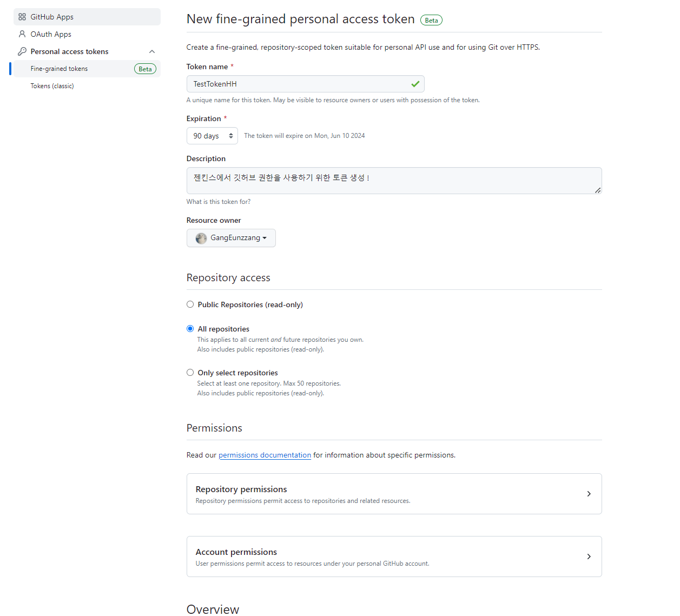Image resolution: width=680 pixels, height=616 pixels.
Task: Open Fine-grained tokens page
Action: click(87, 69)
